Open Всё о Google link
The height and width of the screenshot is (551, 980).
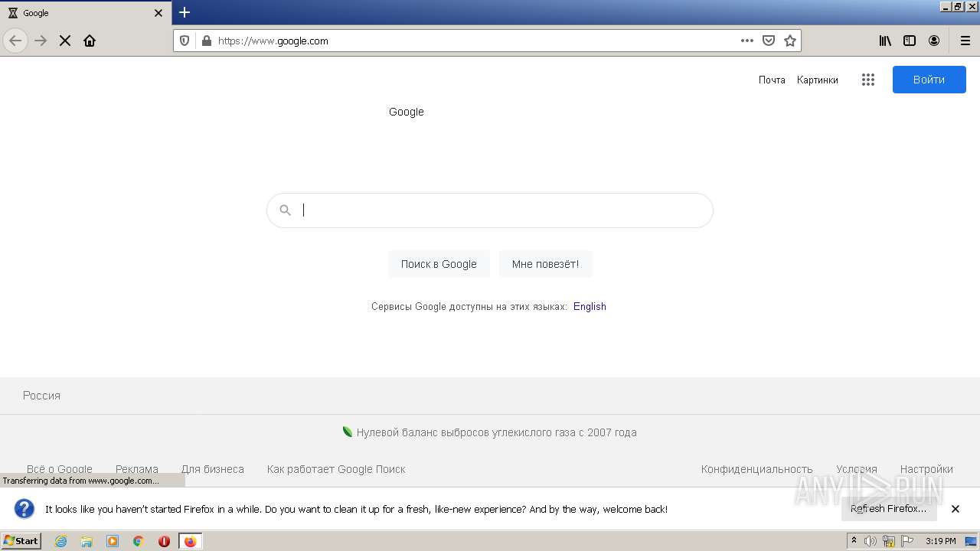coord(60,469)
